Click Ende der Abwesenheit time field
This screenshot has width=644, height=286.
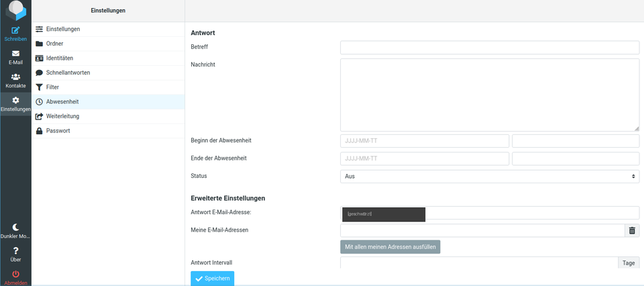tap(576, 158)
